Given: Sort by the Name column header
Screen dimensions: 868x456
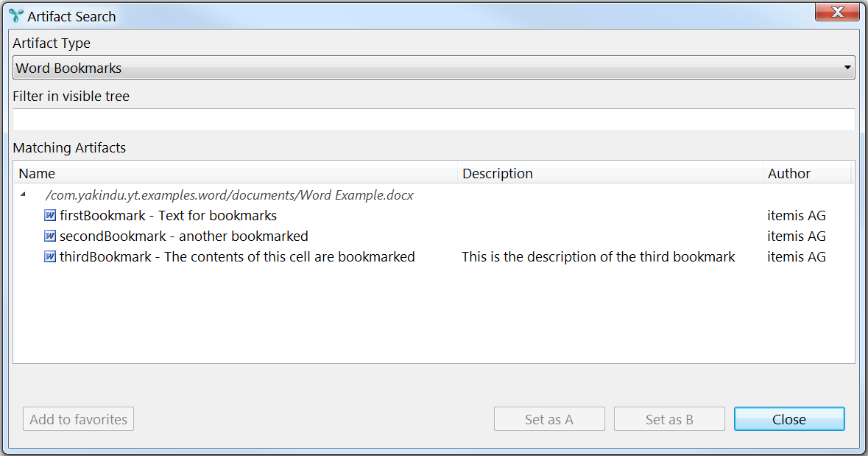Looking at the screenshot, I should (236, 173).
